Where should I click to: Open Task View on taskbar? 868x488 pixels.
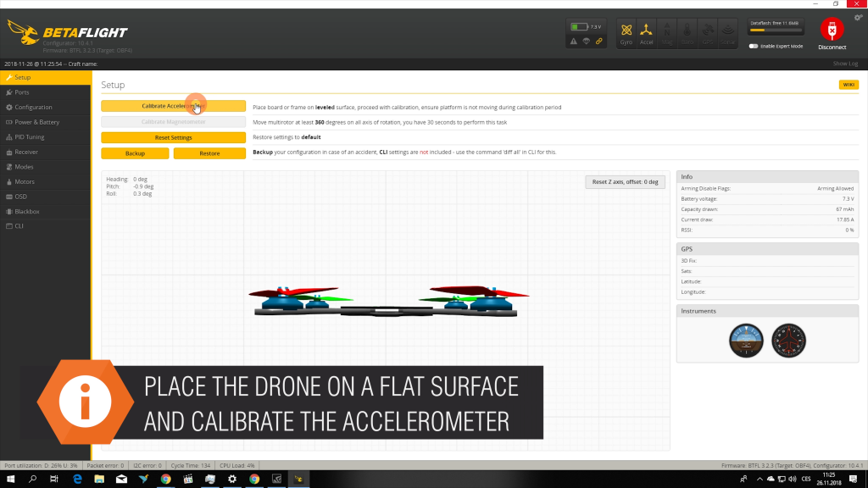click(53, 480)
